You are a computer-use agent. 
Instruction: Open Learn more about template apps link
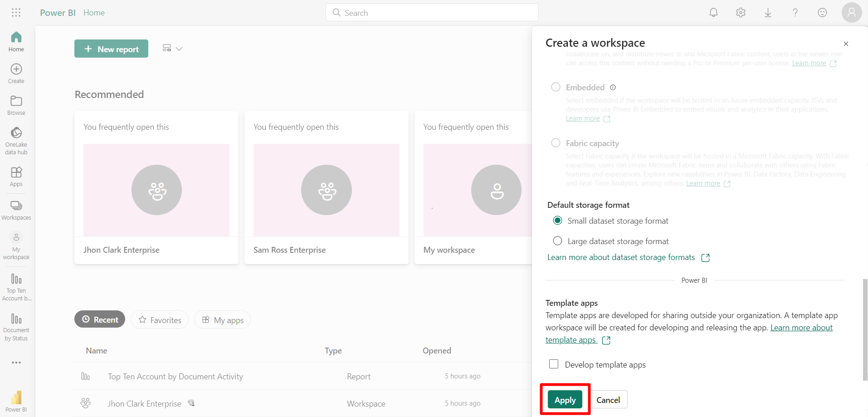(x=801, y=328)
